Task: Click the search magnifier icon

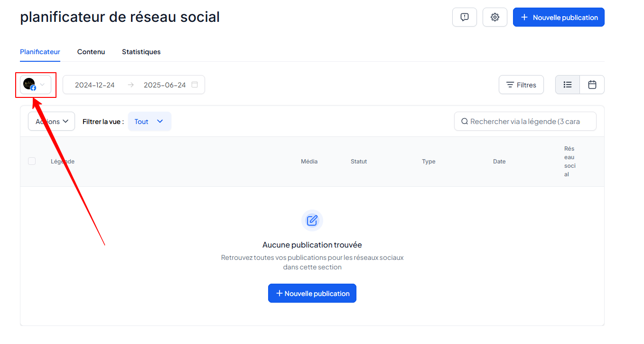Action: [x=465, y=121]
